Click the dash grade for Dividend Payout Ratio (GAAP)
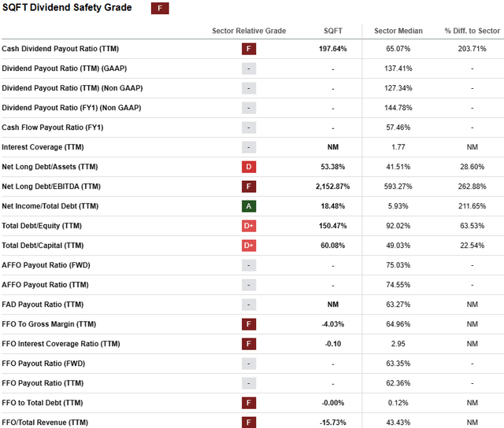This screenshot has width=504, height=428. point(249,68)
